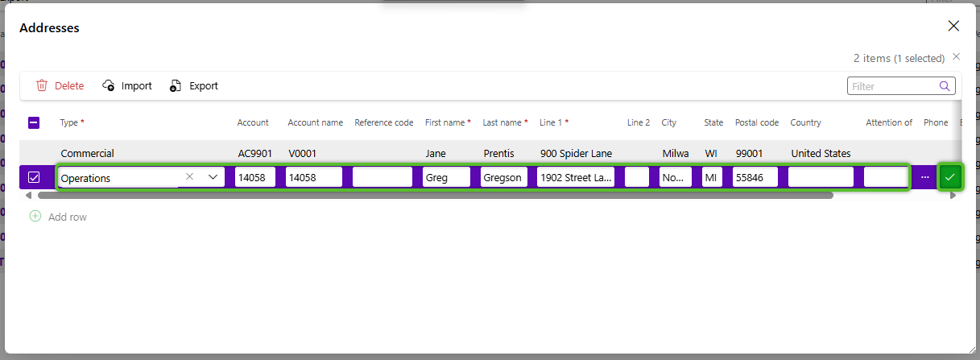Click the magnifier icon in Filter box
This screenshot has width=980, height=360.
pyautogui.click(x=945, y=86)
